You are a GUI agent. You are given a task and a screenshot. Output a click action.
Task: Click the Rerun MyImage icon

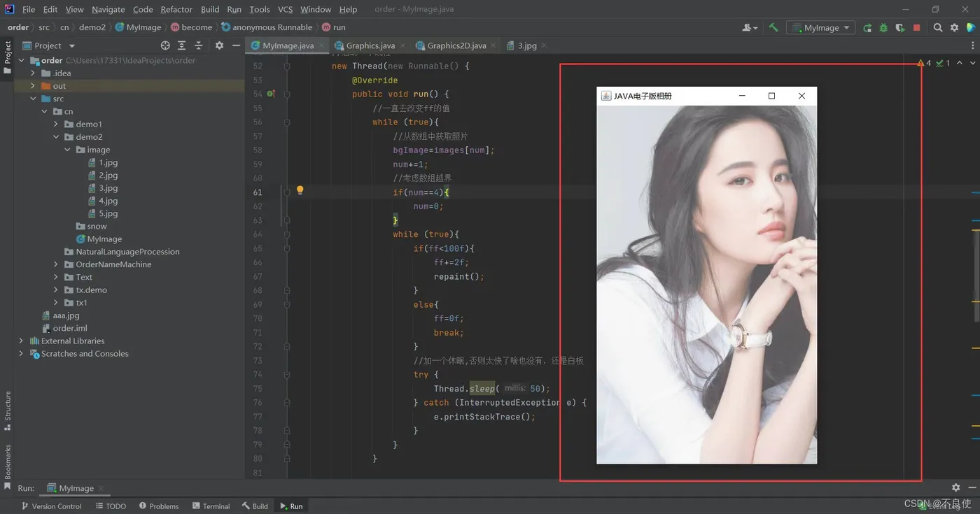(x=867, y=27)
